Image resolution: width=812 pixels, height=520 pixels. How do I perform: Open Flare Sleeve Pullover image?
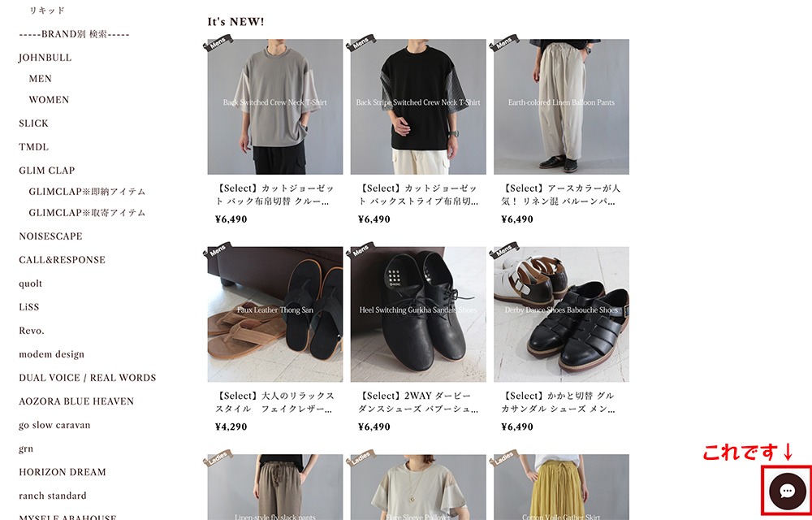tap(418, 487)
